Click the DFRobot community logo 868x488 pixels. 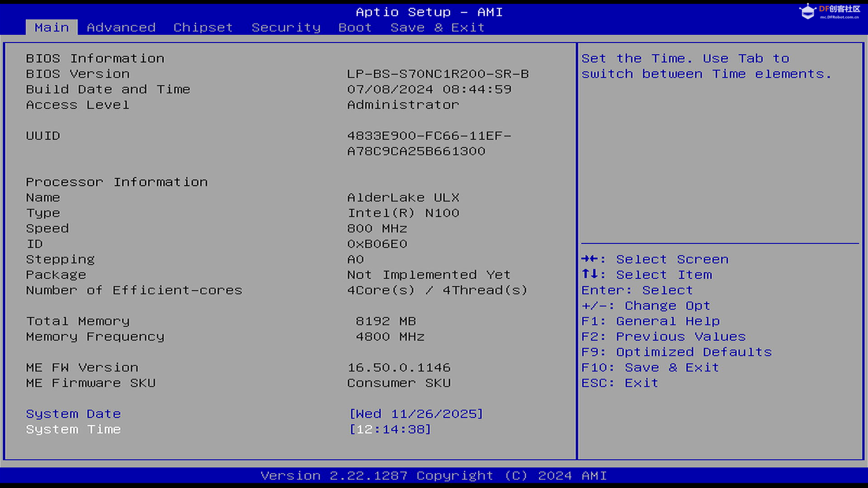(x=829, y=11)
